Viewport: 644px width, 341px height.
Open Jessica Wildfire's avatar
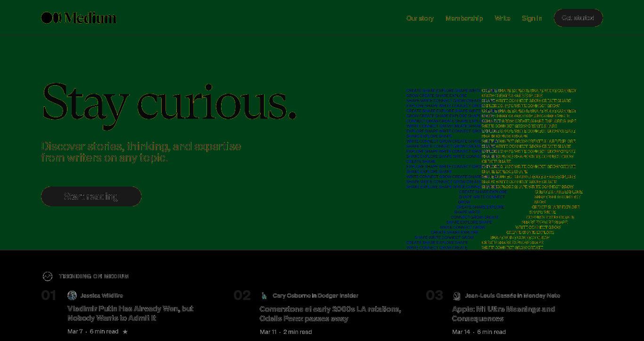click(72, 295)
